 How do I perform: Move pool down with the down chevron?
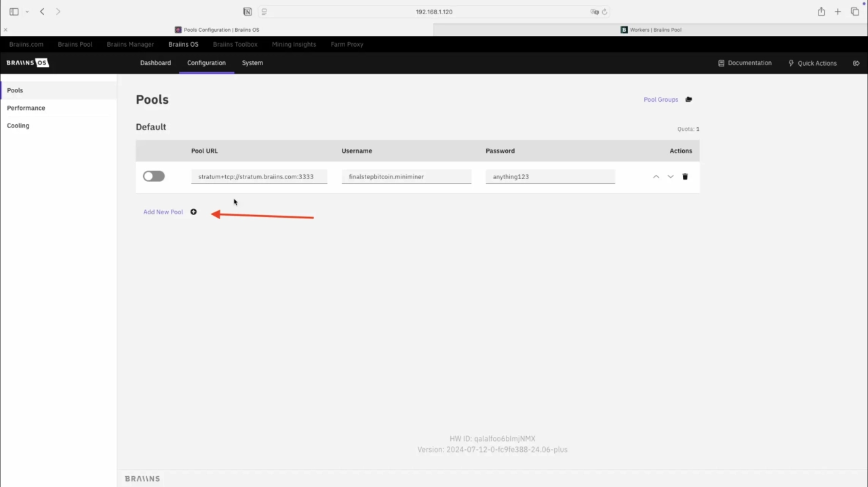click(x=671, y=176)
